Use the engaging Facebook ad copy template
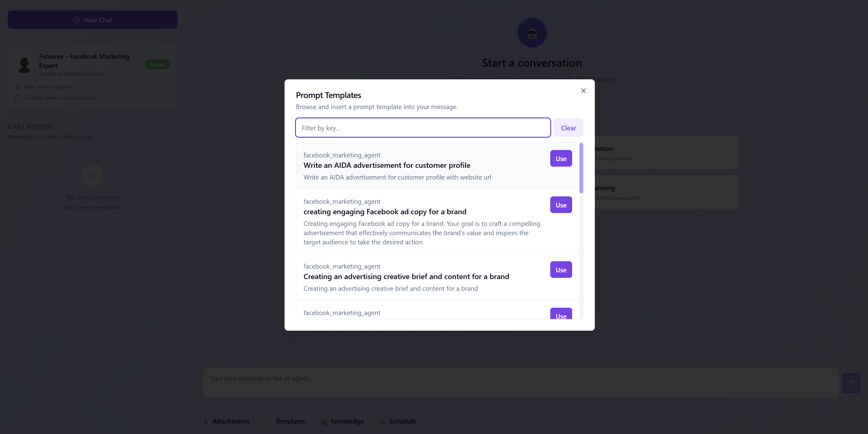The height and width of the screenshot is (434, 868). click(561, 205)
